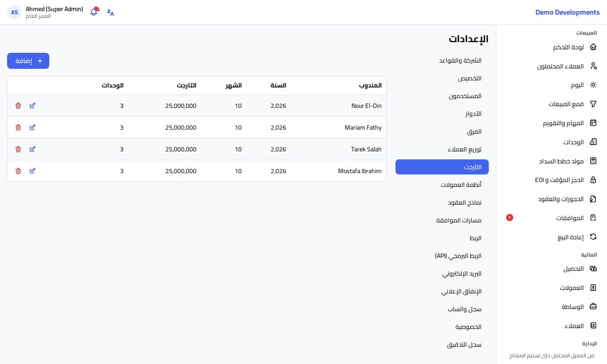The height and width of the screenshot is (364, 607).
Task: Click the sales funnel icon
Action: pyautogui.click(x=593, y=104)
